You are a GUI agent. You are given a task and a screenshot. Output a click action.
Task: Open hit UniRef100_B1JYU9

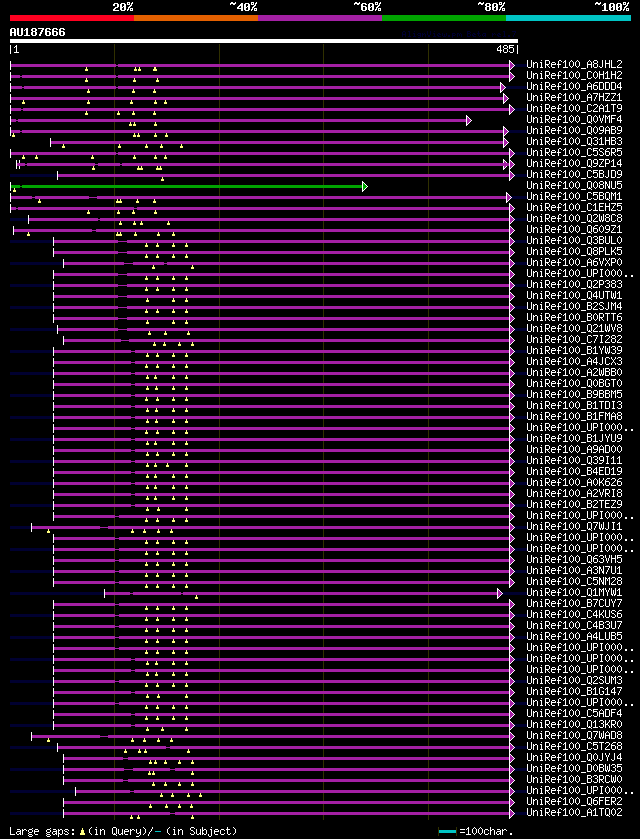(x=574, y=438)
